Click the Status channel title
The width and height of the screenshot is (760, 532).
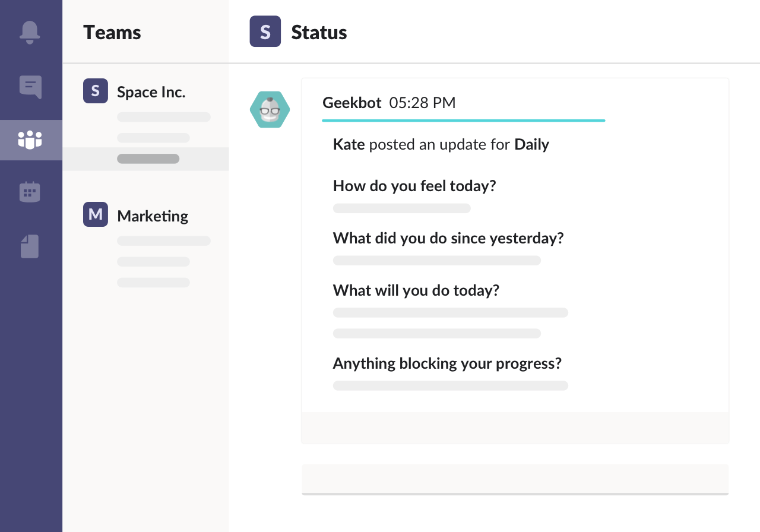(319, 33)
